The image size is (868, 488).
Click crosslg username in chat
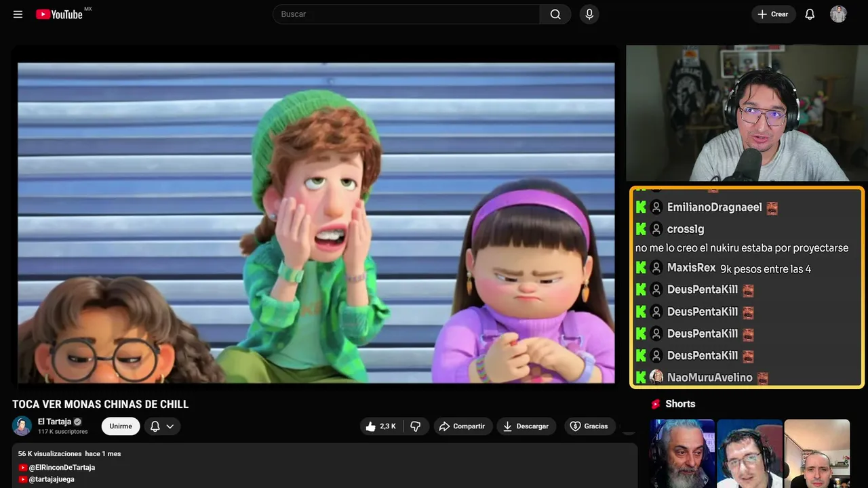click(x=686, y=229)
